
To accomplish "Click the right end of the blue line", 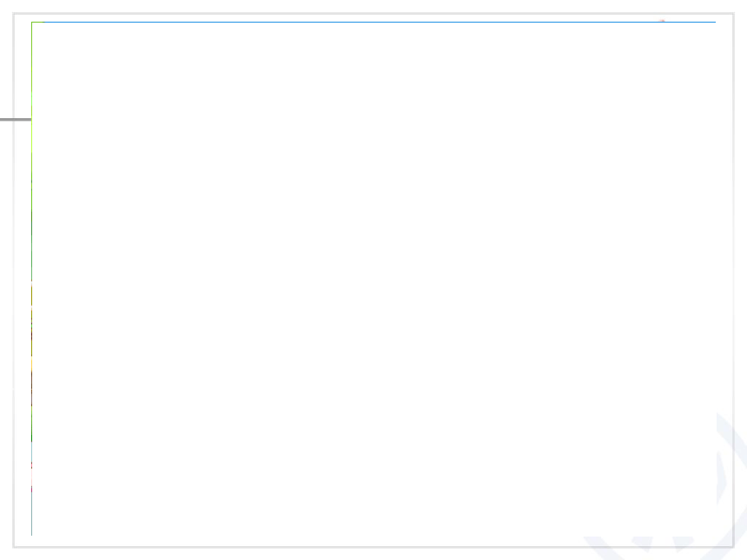I will (x=714, y=22).
